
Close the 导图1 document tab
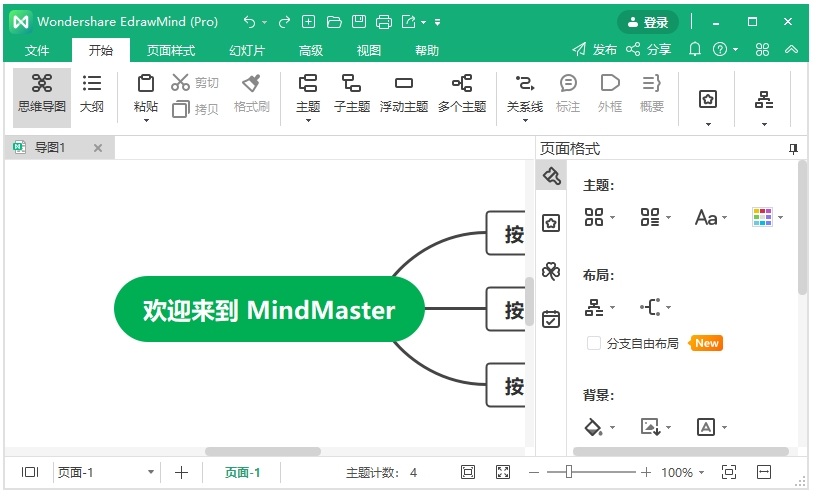98,148
